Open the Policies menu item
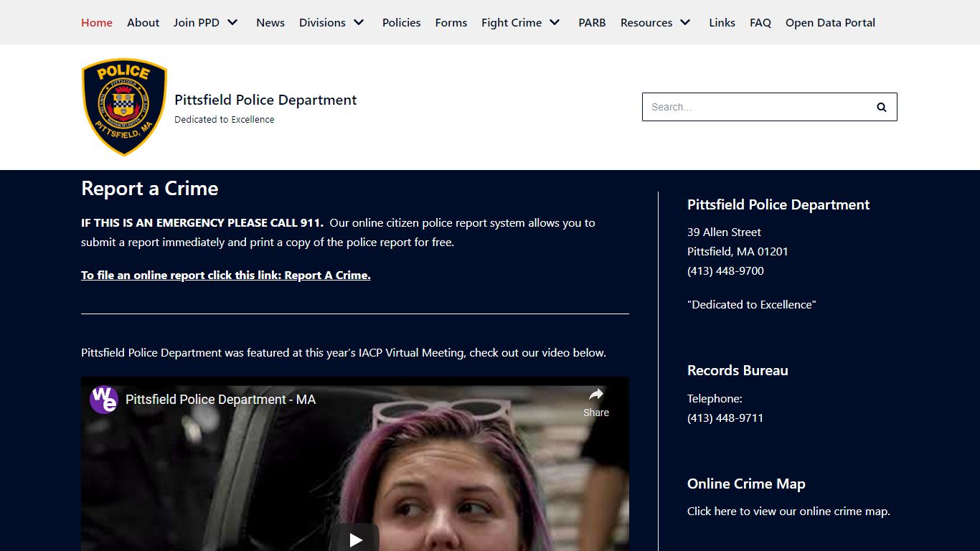The width and height of the screenshot is (980, 551). pyautogui.click(x=402, y=22)
